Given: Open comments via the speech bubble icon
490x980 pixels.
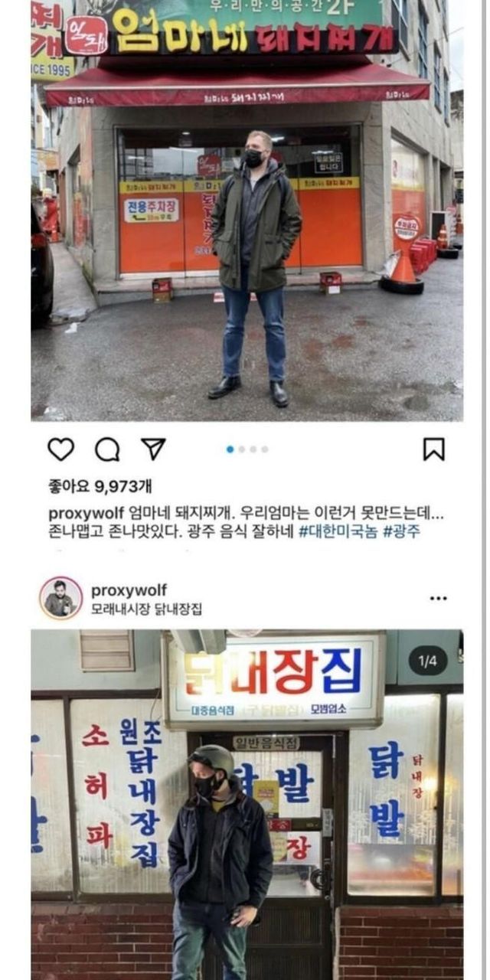Looking at the screenshot, I should pos(107,449).
